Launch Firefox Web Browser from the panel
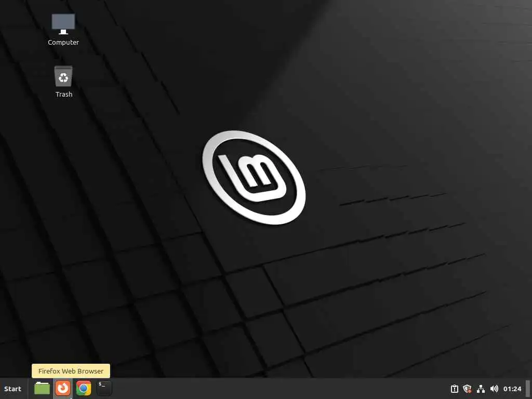 pyautogui.click(x=63, y=388)
